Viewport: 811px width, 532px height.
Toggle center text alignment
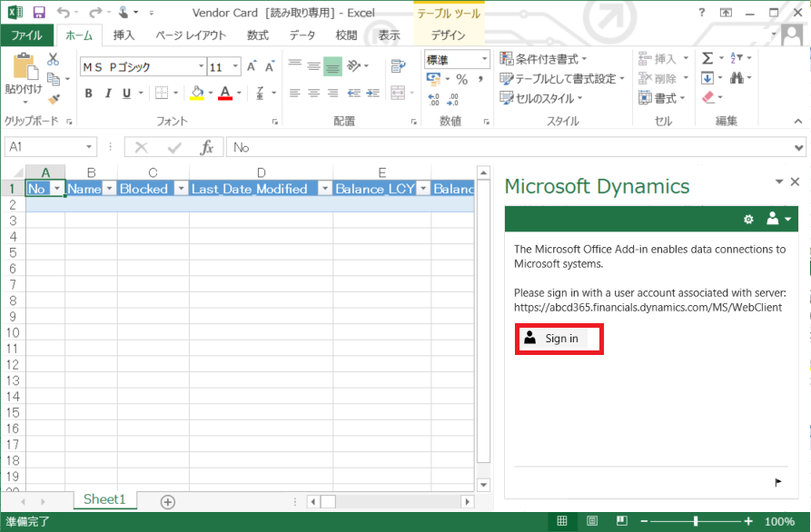point(314,94)
